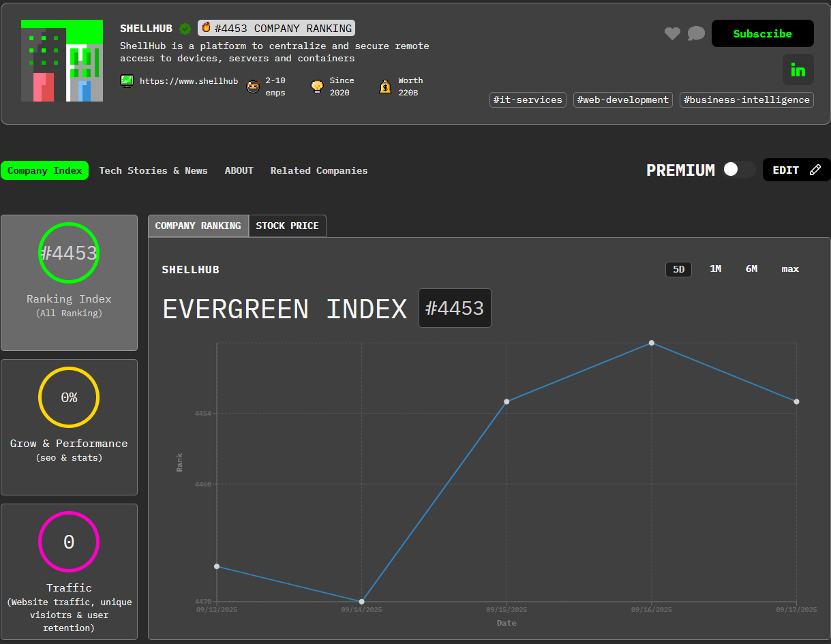
Task: Click the '2-10 emps' text
Action: click(x=275, y=87)
